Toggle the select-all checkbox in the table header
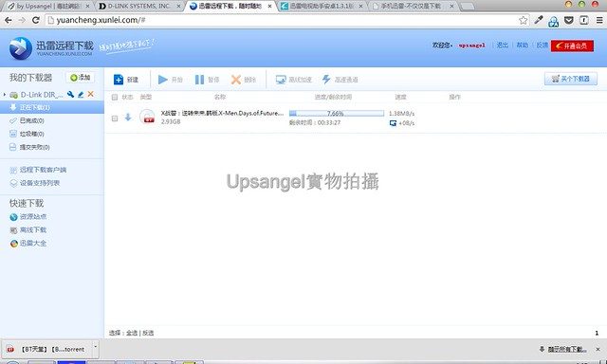 (x=115, y=97)
